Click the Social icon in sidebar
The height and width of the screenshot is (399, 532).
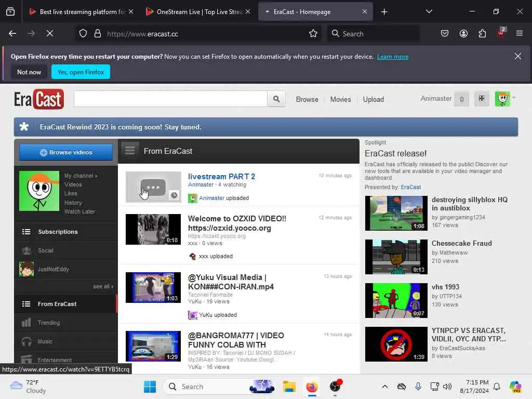26,251
